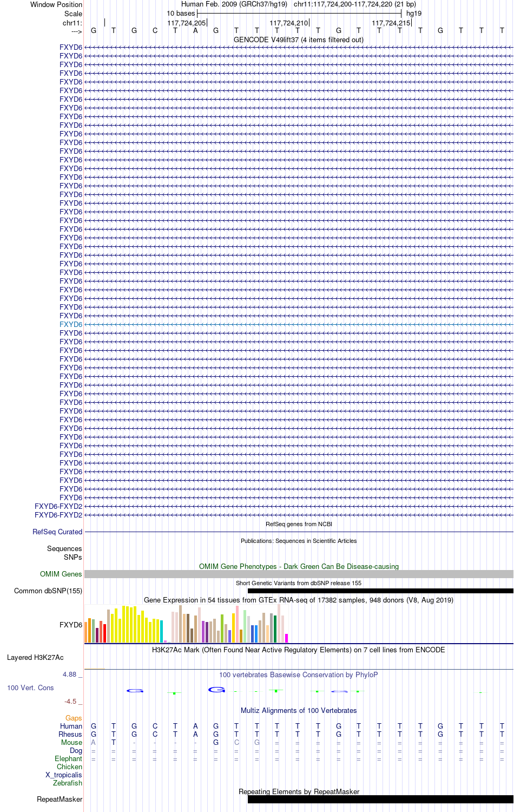Select the 'X_tropicalis' alignment row label

pyautogui.click(x=64, y=775)
